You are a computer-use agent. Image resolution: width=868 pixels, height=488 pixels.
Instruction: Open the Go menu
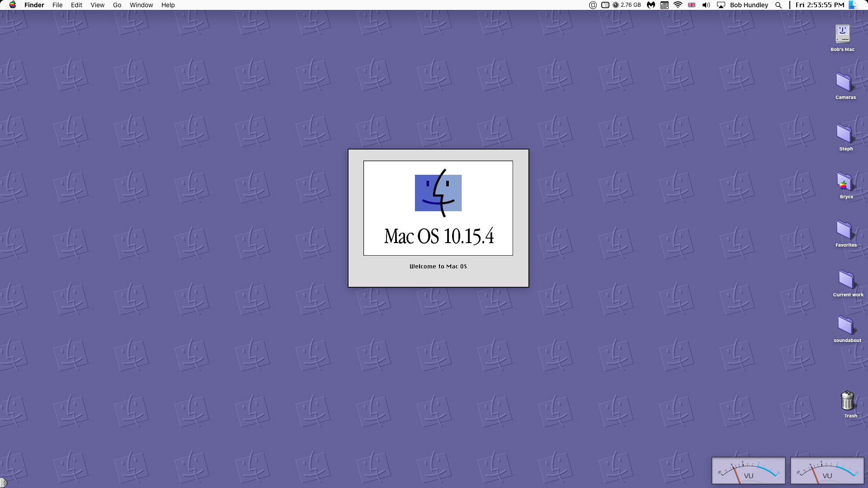[x=117, y=5]
